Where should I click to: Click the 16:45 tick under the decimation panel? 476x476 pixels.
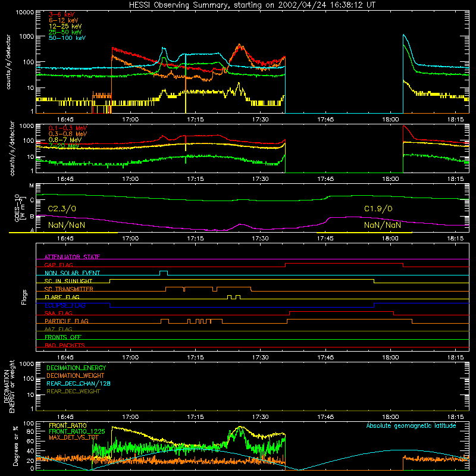click(x=65, y=417)
